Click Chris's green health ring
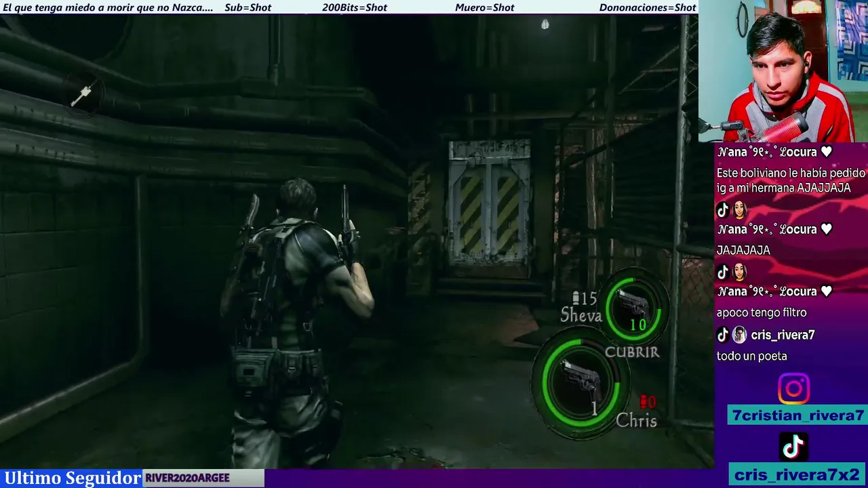 580,383
